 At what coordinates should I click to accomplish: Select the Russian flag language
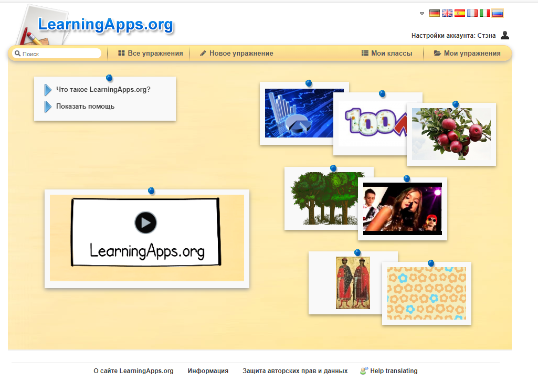point(498,13)
